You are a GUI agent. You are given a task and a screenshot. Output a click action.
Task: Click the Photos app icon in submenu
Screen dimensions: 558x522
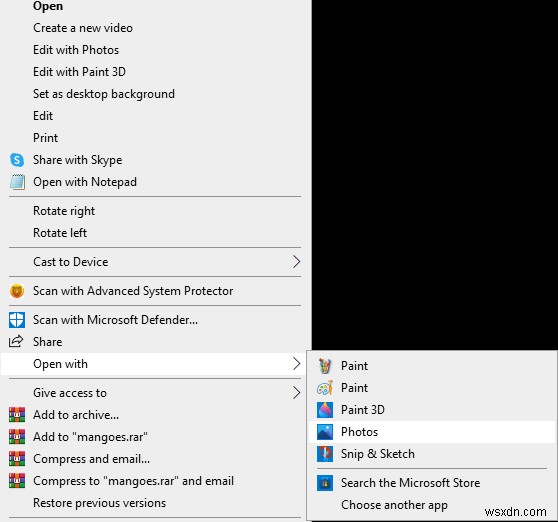pos(325,432)
